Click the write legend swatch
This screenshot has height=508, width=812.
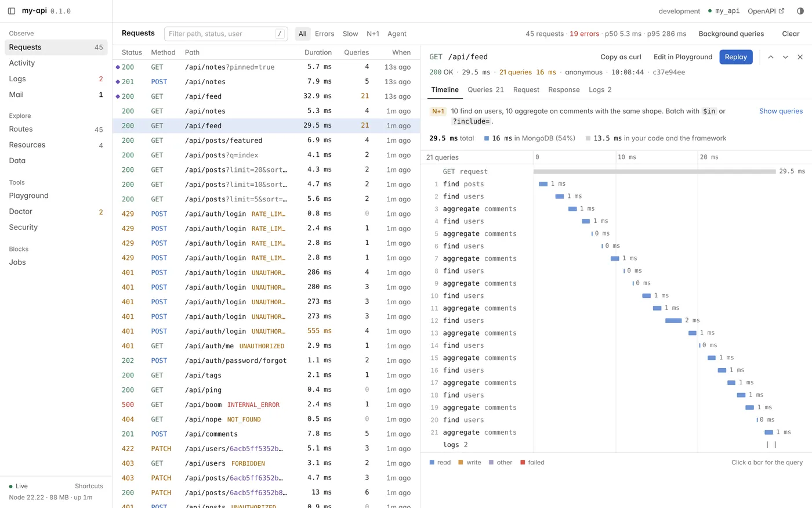click(461, 463)
